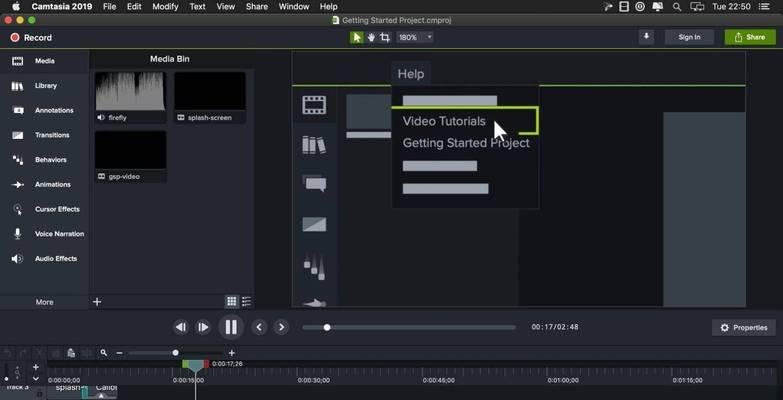
Task: Click the pause circle menu bar icon
Action: (x=640, y=6)
